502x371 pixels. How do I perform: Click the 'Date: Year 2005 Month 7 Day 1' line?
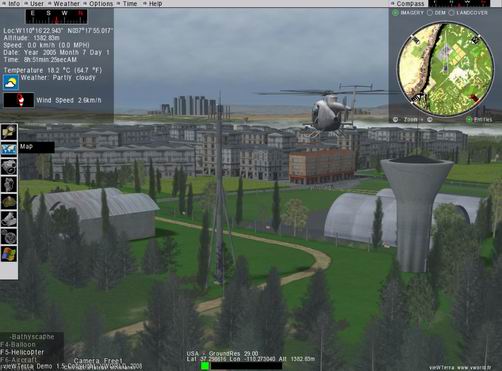click(x=56, y=52)
